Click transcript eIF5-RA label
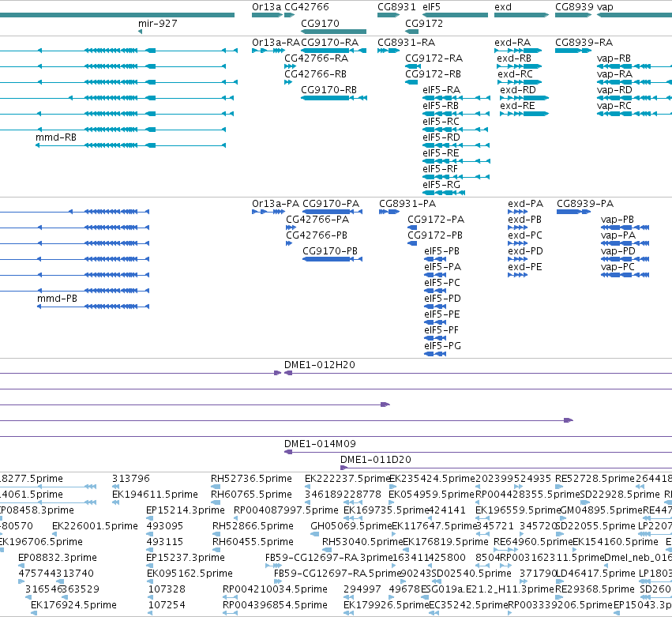672x617 pixels. (x=441, y=90)
